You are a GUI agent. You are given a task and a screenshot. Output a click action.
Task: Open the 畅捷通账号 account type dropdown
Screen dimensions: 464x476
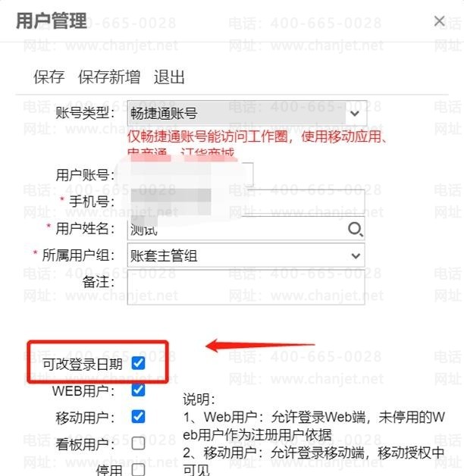(x=247, y=114)
